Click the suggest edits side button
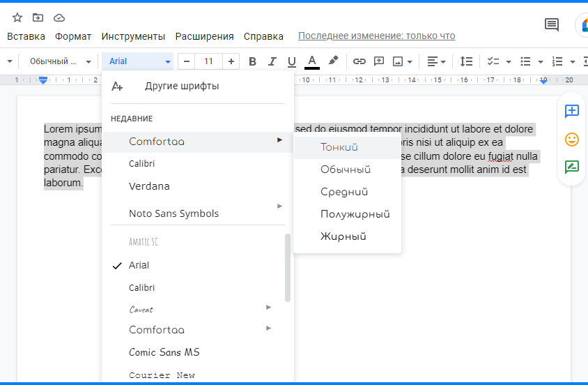The height and width of the screenshot is (385, 588). click(x=572, y=167)
